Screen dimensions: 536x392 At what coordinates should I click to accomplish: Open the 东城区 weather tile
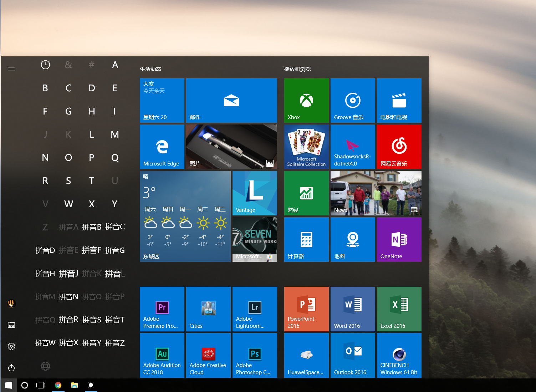(x=185, y=216)
